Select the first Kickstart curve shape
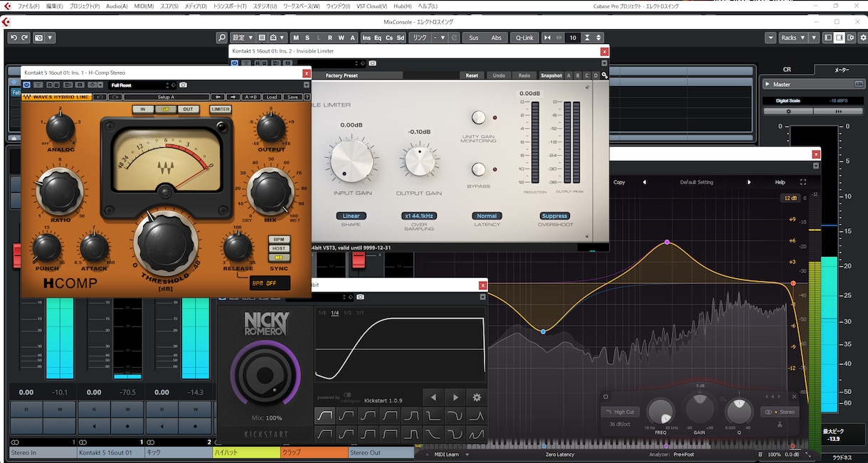 coord(325,415)
